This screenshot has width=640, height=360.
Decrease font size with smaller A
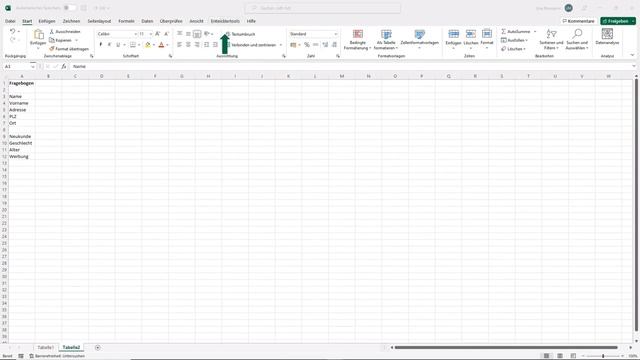(166, 34)
